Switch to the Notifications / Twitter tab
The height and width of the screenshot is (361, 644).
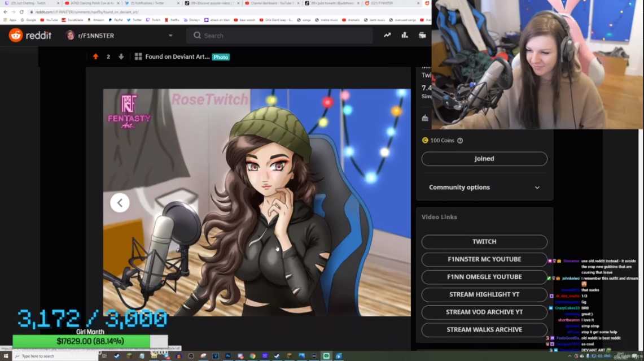click(152, 3)
